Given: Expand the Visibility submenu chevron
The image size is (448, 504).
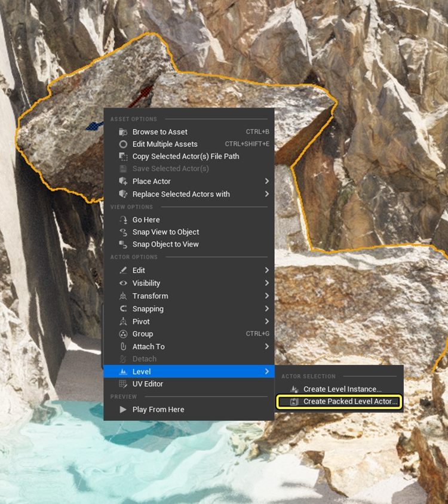Looking at the screenshot, I should [x=266, y=283].
